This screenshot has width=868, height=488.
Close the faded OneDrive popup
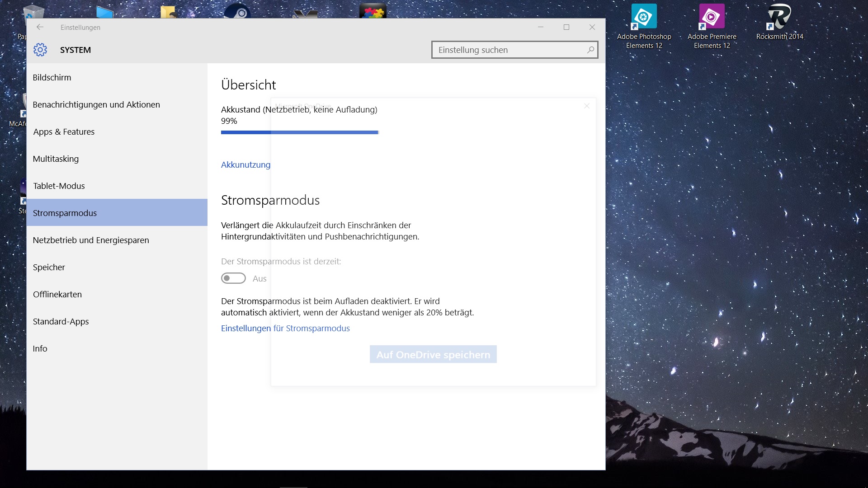(587, 106)
